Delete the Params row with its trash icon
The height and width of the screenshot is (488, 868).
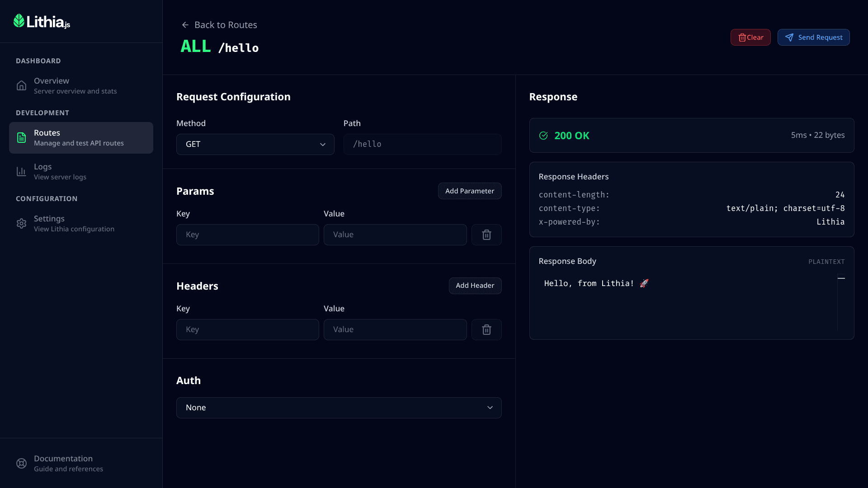[x=486, y=235]
